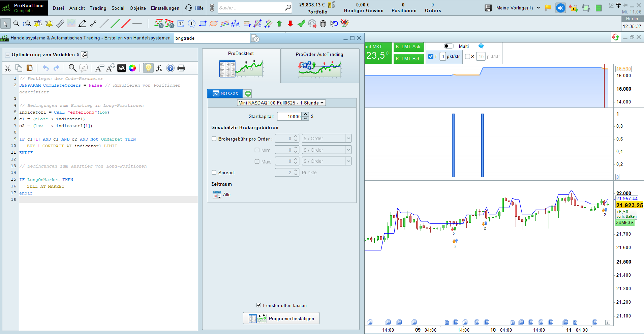644x334 pixels.
Task: Insert the green up arrow marker
Action: click(x=279, y=24)
